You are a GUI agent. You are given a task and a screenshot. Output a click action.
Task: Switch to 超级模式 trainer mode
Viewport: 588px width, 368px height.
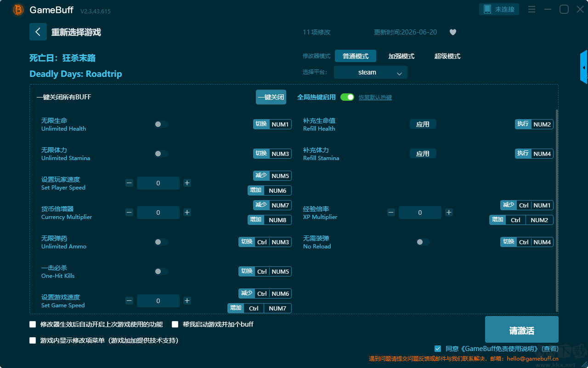coord(447,56)
